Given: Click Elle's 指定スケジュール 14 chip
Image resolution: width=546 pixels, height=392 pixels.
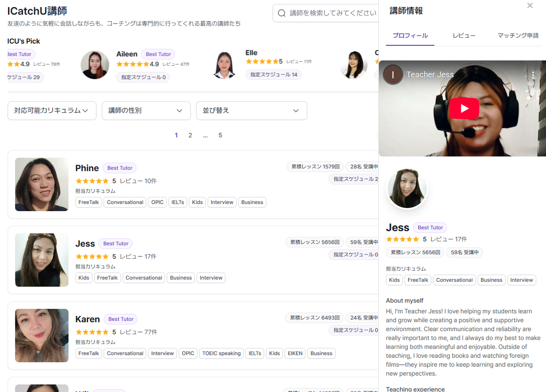Looking at the screenshot, I should pyautogui.click(x=273, y=75).
